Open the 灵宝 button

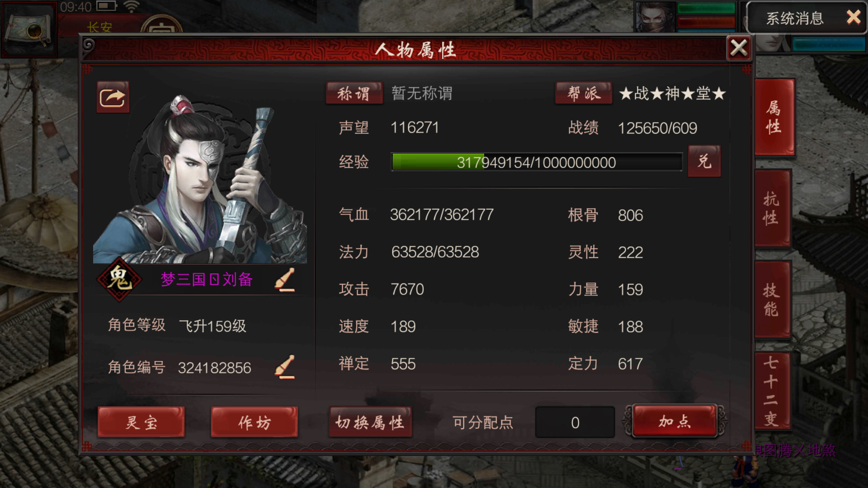tap(141, 422)
